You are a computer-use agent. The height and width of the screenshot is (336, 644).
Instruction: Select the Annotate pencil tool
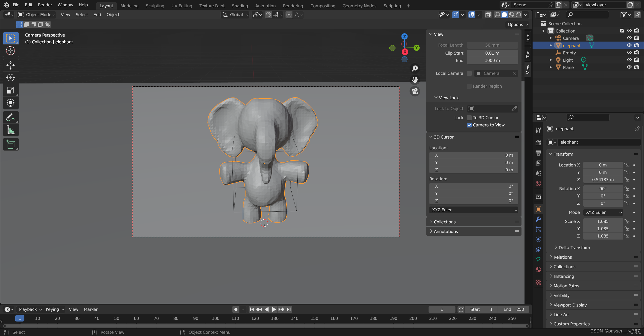pos(11,117)
